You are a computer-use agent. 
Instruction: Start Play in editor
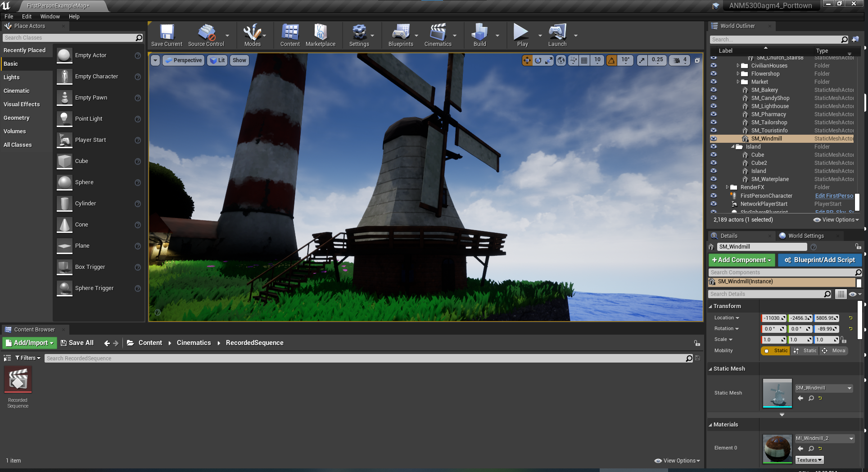[x=522, y=35]
